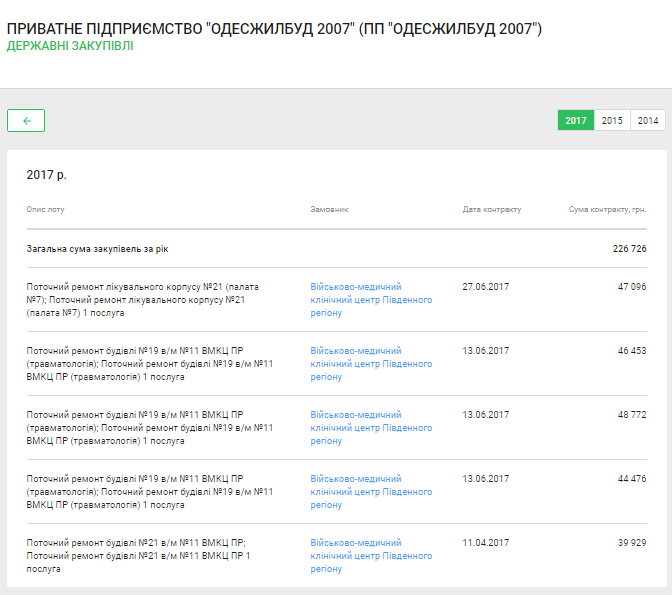The image size is (672, 595).
Task: Open customer link in the 47 096 contract row
Action: (371, 299)
